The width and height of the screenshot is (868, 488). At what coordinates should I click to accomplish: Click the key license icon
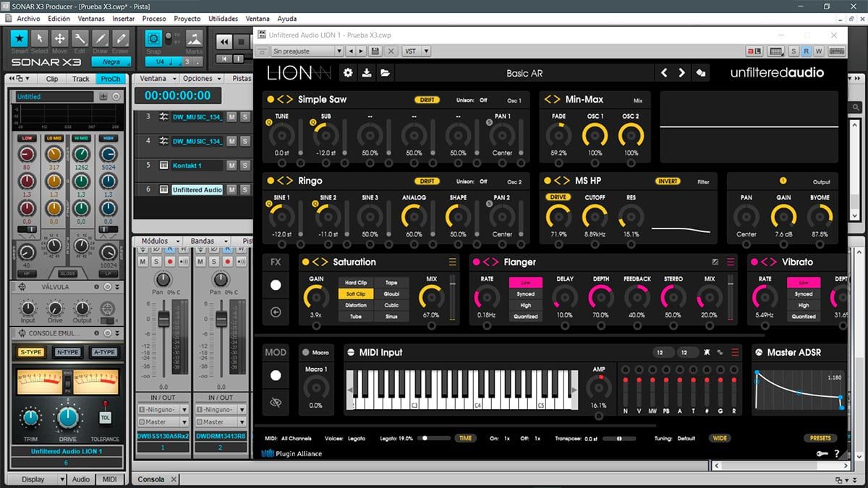[x=822, y=453]
